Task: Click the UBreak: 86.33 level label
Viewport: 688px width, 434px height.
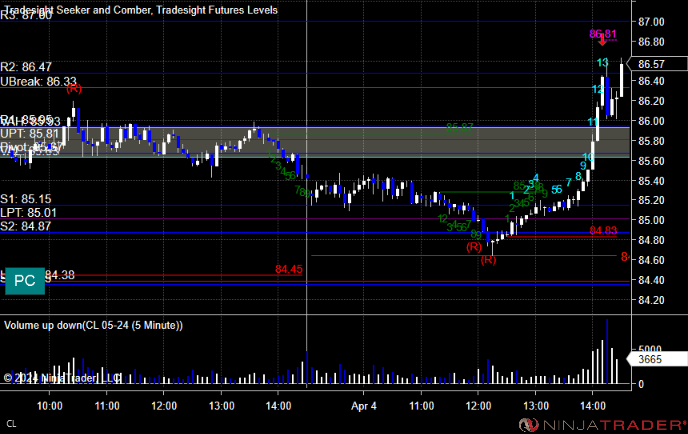Action: point(39,81)
